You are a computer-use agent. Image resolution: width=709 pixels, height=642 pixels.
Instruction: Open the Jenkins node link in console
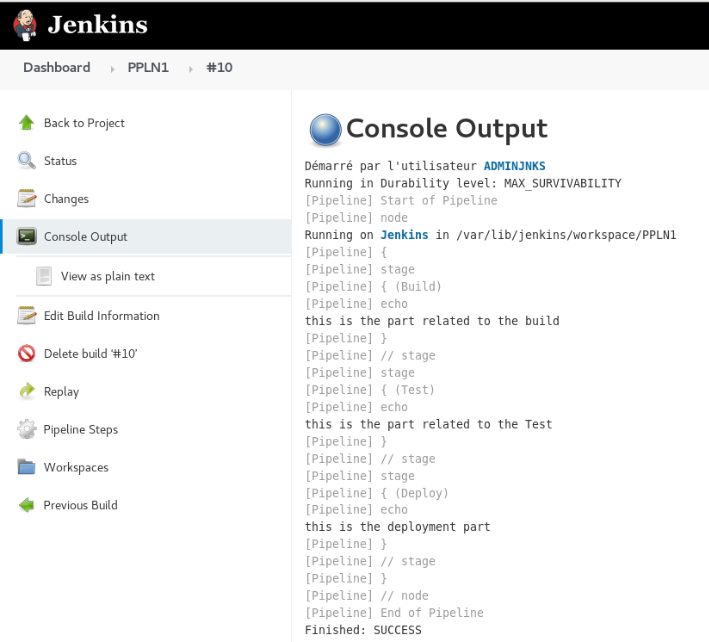pos(404,235)
